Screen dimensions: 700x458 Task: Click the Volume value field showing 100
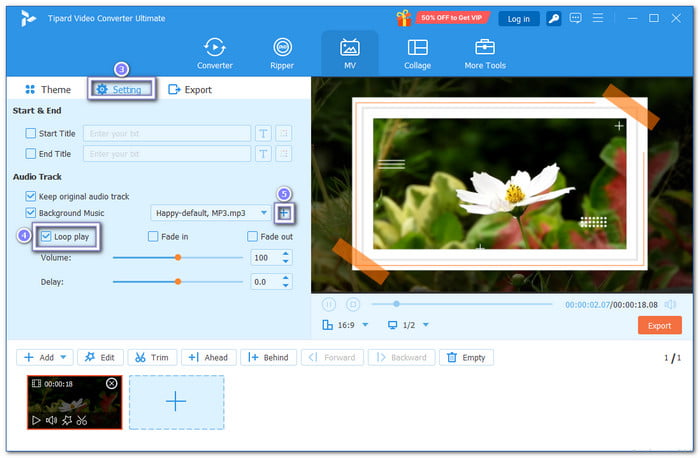pos(266,258)
